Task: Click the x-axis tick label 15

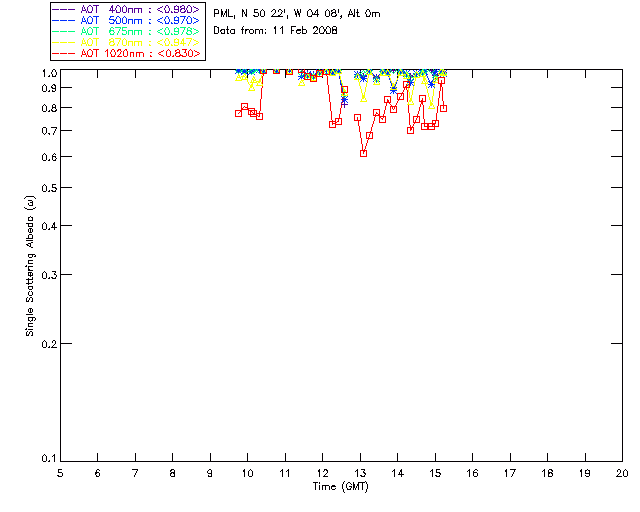Action: tap(435, 473)
